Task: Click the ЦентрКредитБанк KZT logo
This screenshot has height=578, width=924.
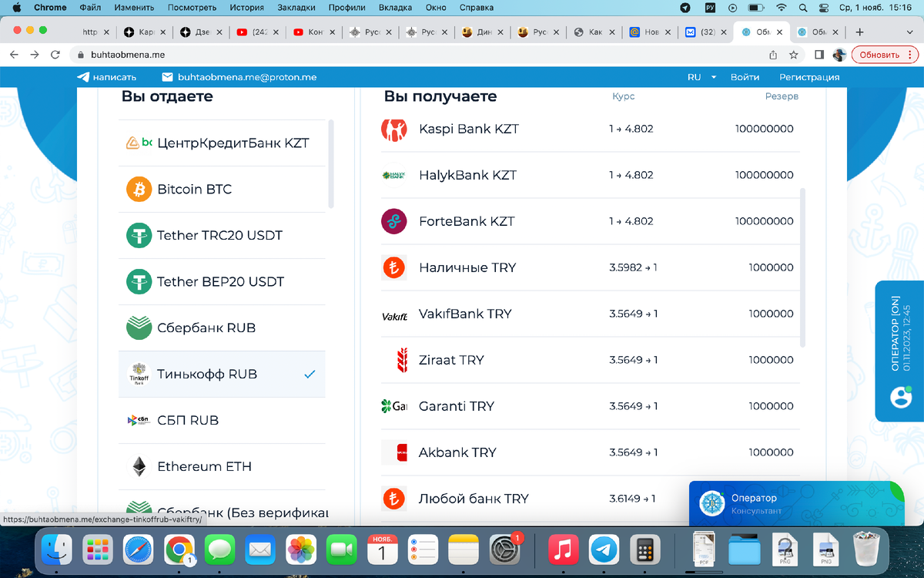Action: coord(139,143)
